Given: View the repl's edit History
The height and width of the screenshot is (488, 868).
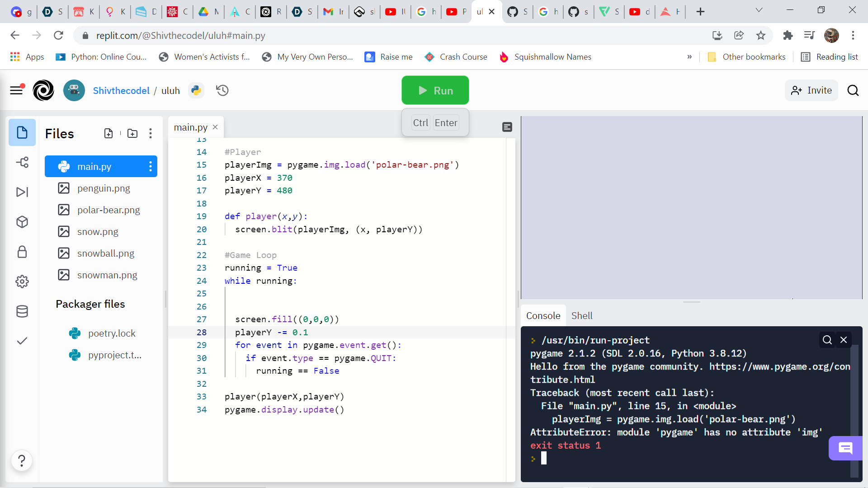Looking at the screenshot, I should pyautogui.click(x=222, y=90).
